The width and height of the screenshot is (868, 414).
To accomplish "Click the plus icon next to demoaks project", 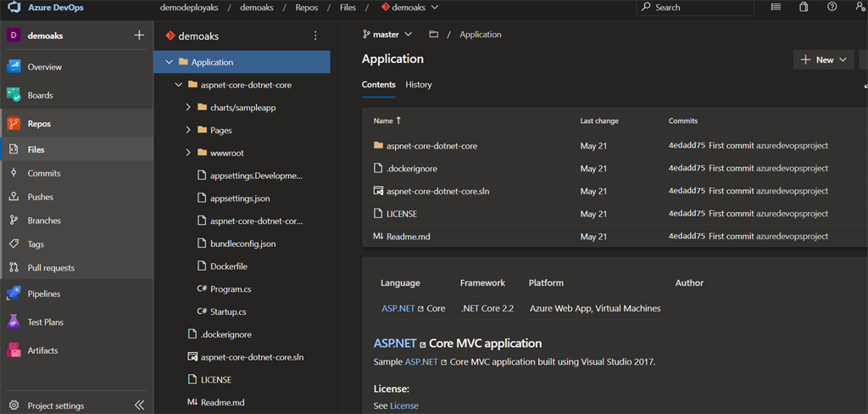I will 139,36.
